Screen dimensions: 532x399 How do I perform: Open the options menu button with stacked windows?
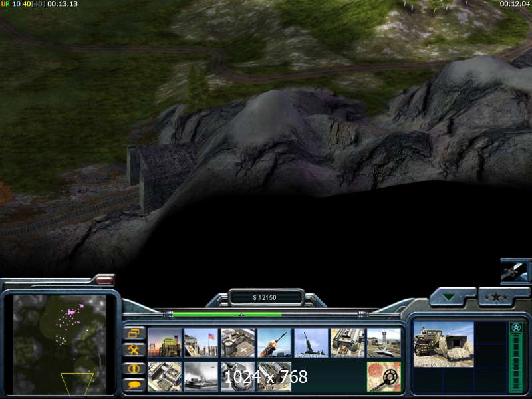134,333
